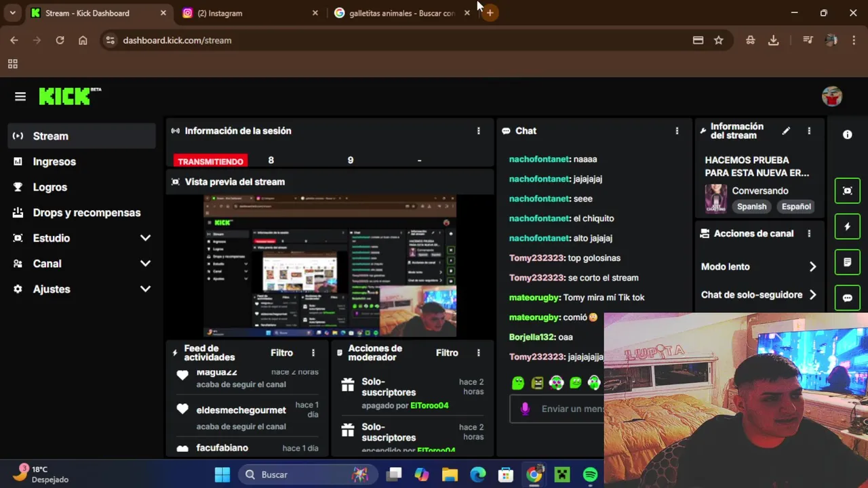Click the TRANSMITIENDO live badge

(210, 161)
